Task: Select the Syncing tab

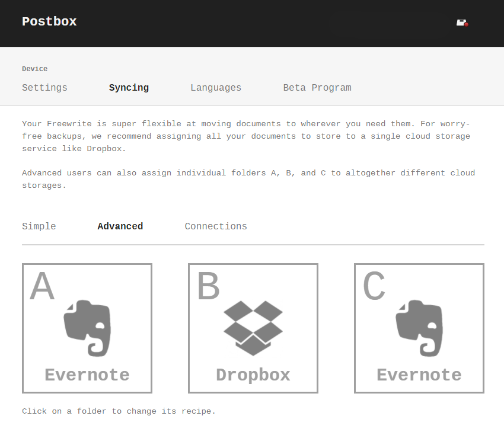Action: click(x=129, y=88)
